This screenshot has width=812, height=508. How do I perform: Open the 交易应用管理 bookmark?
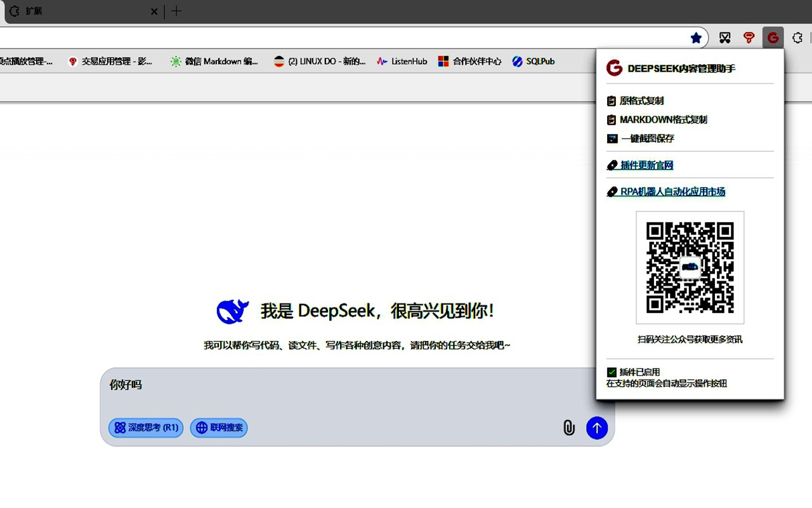pyautogui.click(x=110, y=62)
